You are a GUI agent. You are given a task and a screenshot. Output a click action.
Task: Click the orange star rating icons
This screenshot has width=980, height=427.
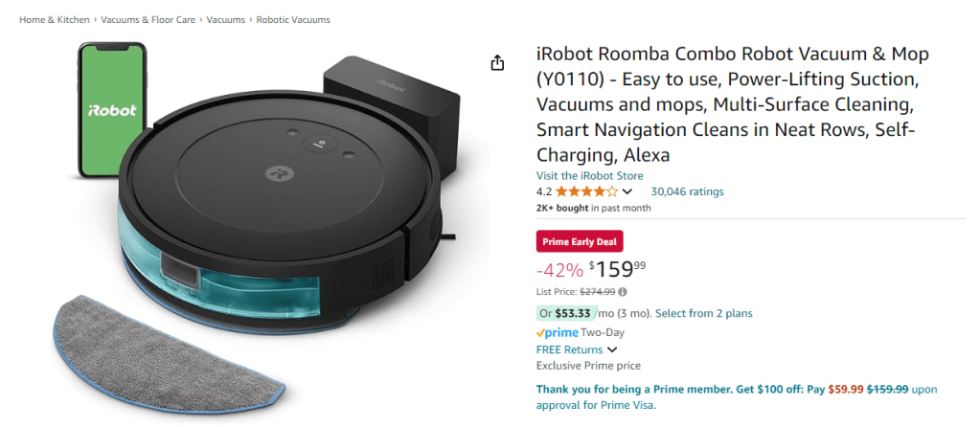586,191
